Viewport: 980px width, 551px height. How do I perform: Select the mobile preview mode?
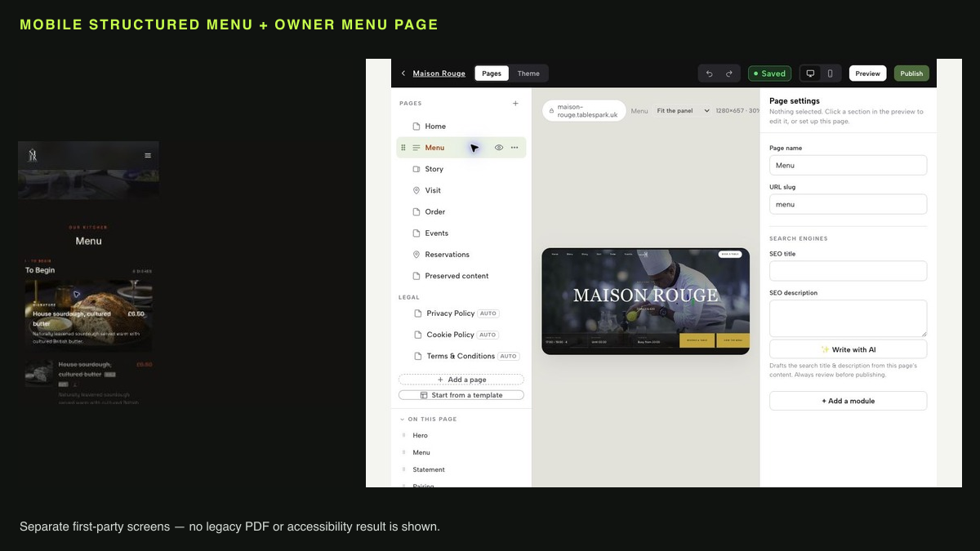(x=831, y=73)
